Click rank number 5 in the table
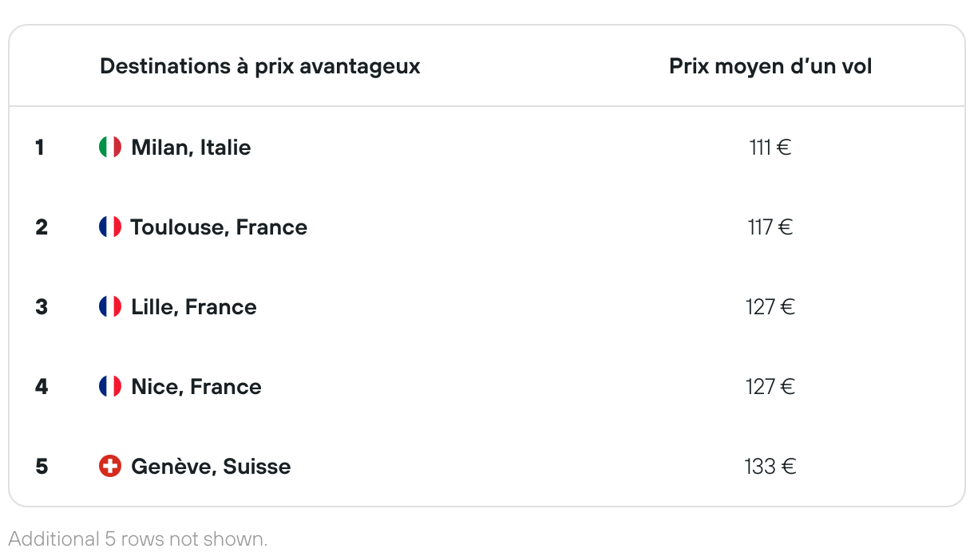The height and width of the screenshot is (560, 974). pos(42,467)
